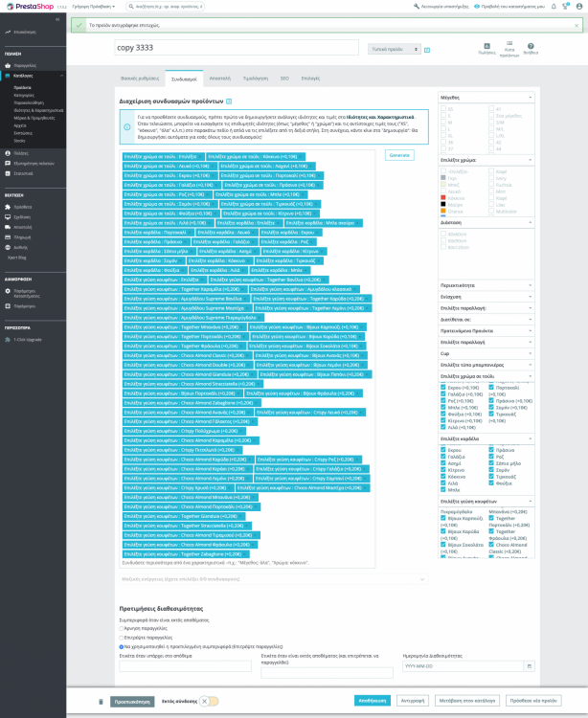Open the Dashboard trend icon in the sidebar
Image resolution: width=588 pixels, height=718 pixels.
click(x=8, y=32)
